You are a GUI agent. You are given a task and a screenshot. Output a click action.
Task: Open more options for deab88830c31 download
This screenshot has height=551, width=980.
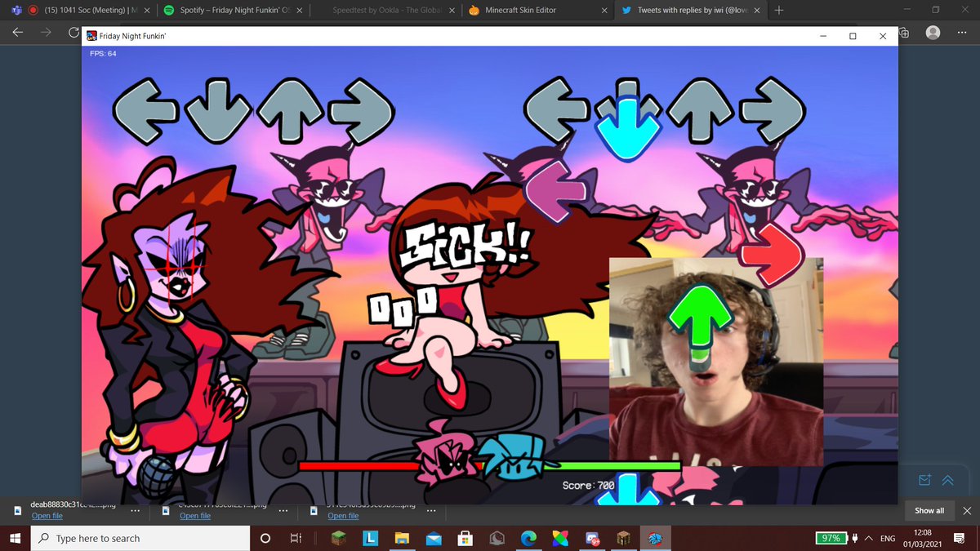tap(136, 511)
